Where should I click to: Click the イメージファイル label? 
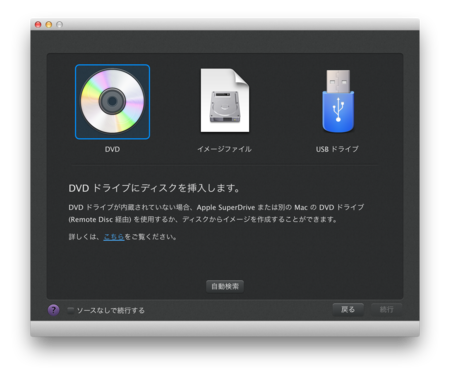click(x=224, y=149)
